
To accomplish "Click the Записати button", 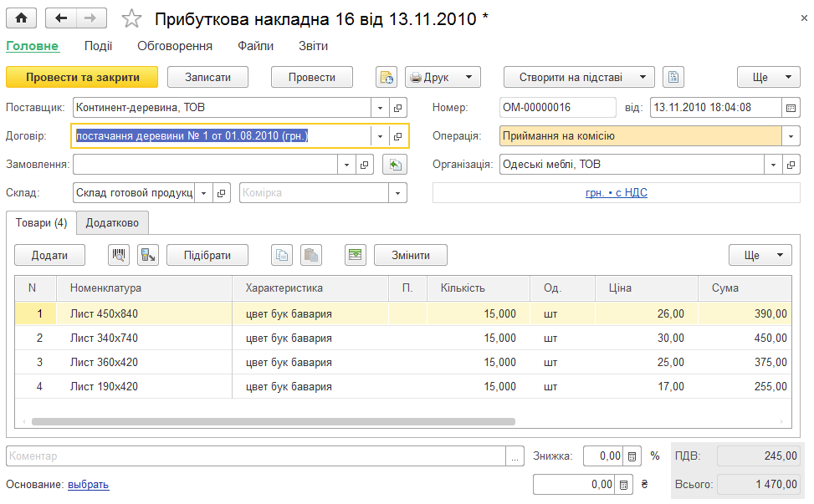I will [x=207, y=77].
